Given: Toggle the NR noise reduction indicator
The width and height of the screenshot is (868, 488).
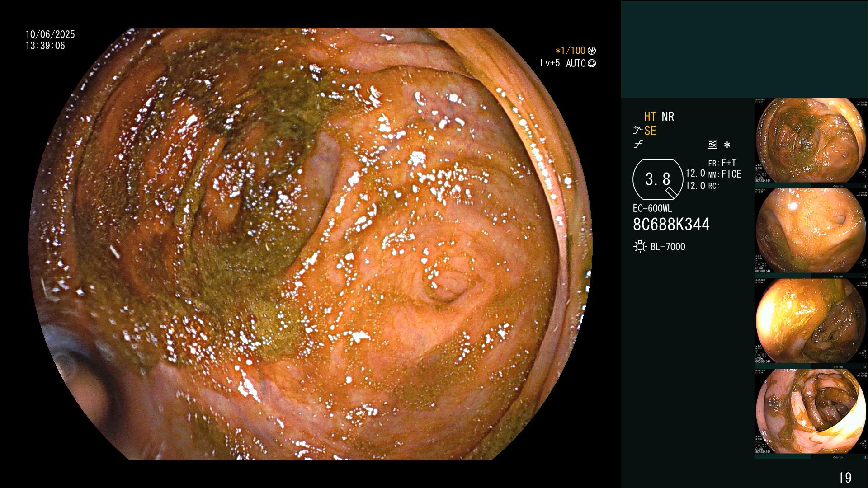Looking at the screenshot, I should click(668, 117).
